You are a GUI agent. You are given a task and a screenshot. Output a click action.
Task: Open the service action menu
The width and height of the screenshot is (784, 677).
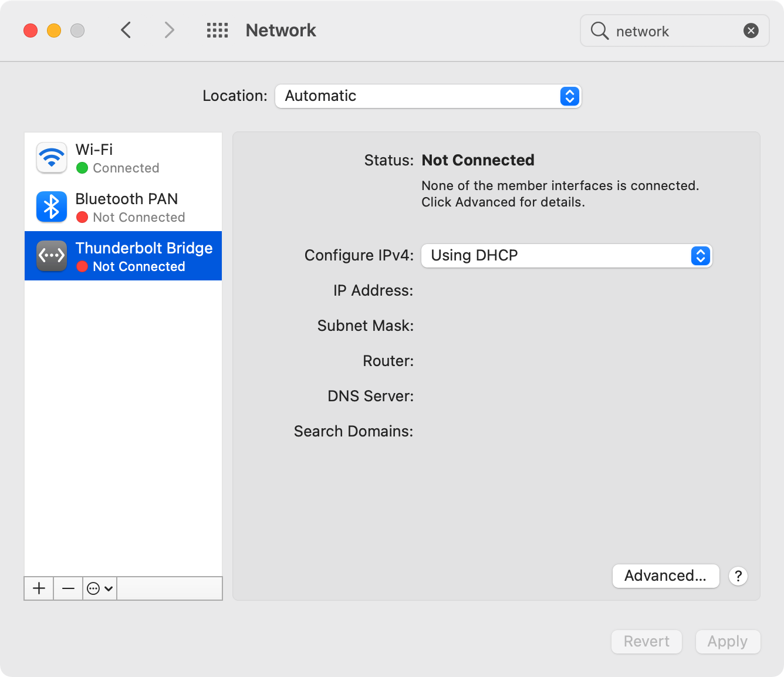[100, 588]
